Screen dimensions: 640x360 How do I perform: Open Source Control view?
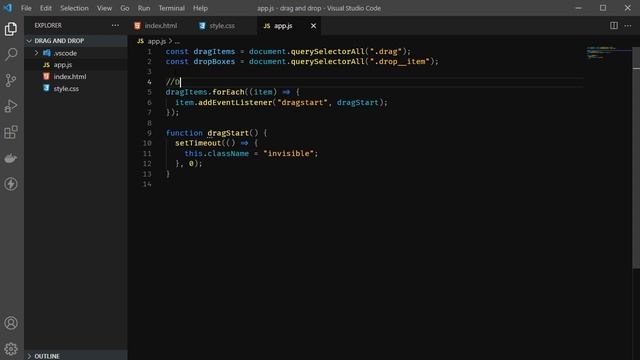[x=11, y=80]
